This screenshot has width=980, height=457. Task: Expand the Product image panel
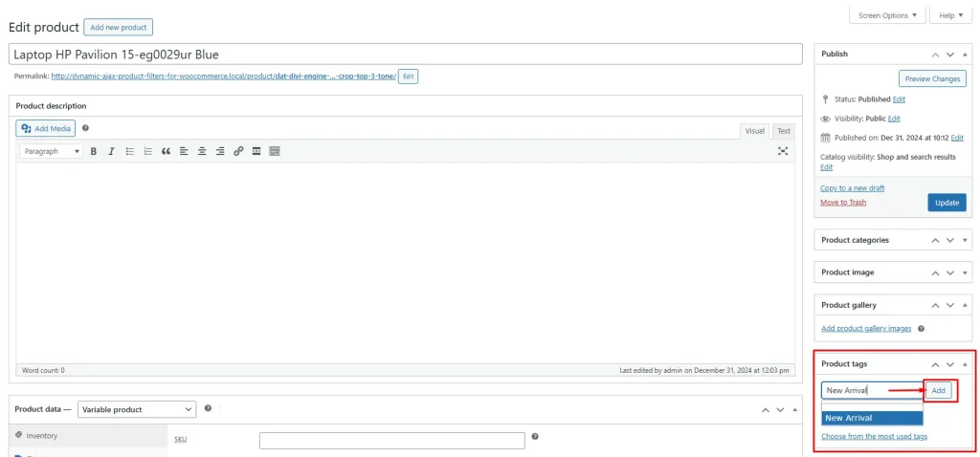965,272
